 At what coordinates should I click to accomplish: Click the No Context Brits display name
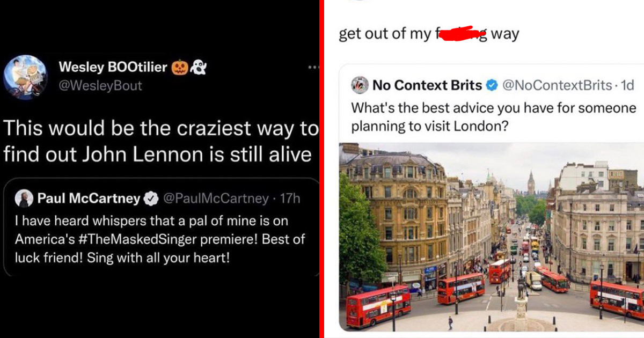(x=427, y=85)
